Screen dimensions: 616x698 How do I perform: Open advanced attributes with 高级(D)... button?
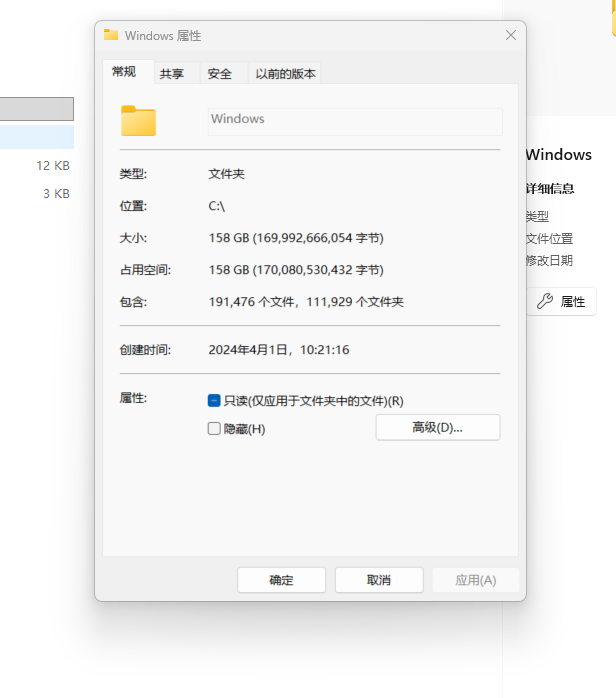click(x=438, y=427)
